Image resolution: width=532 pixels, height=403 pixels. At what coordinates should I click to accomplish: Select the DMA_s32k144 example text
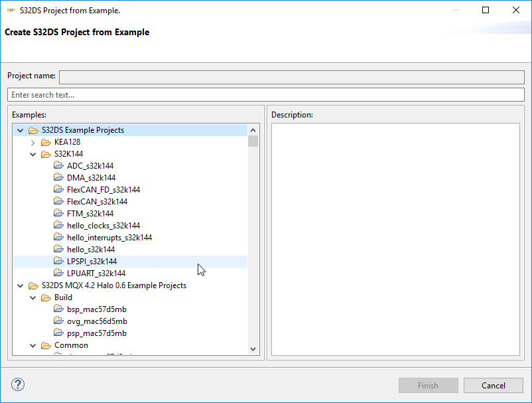click(x=92, y=177)
